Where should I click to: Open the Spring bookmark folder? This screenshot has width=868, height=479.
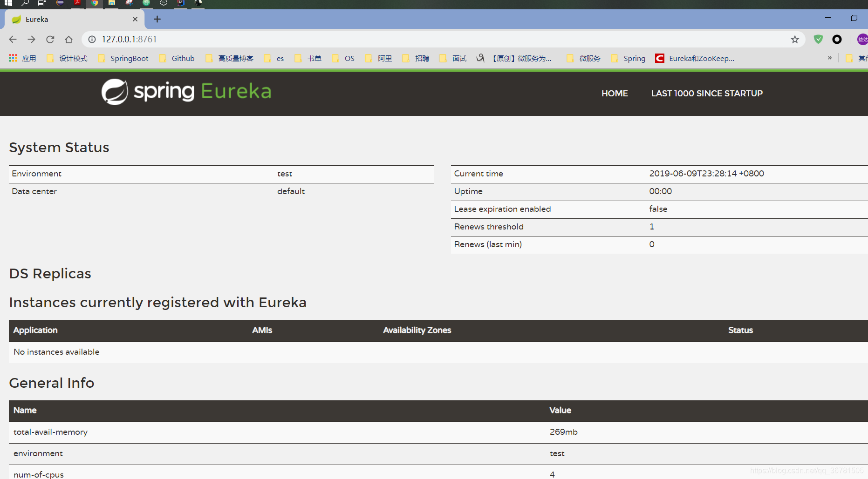(x=628, y=58)
